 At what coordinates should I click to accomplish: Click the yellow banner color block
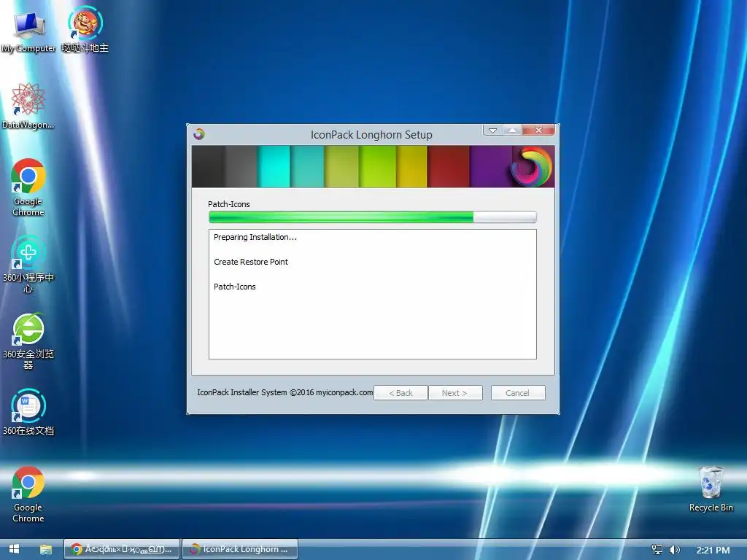pos(411,167)
